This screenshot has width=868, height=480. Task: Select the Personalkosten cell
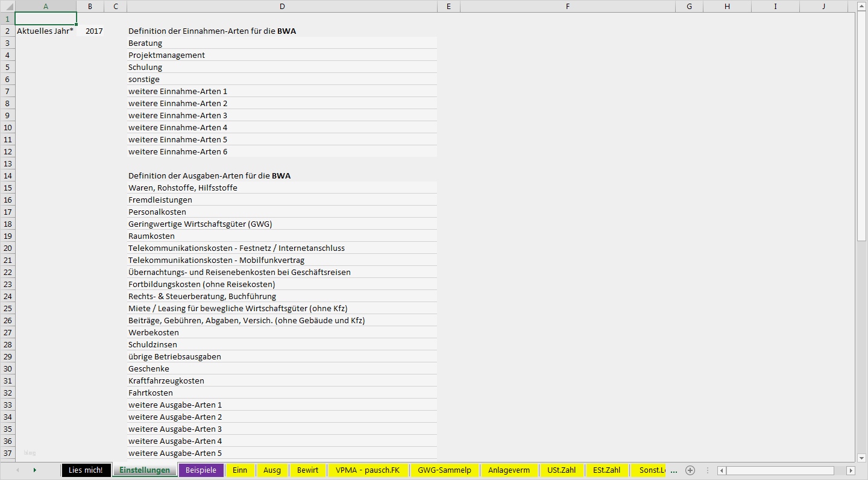[x=282, y=212]
